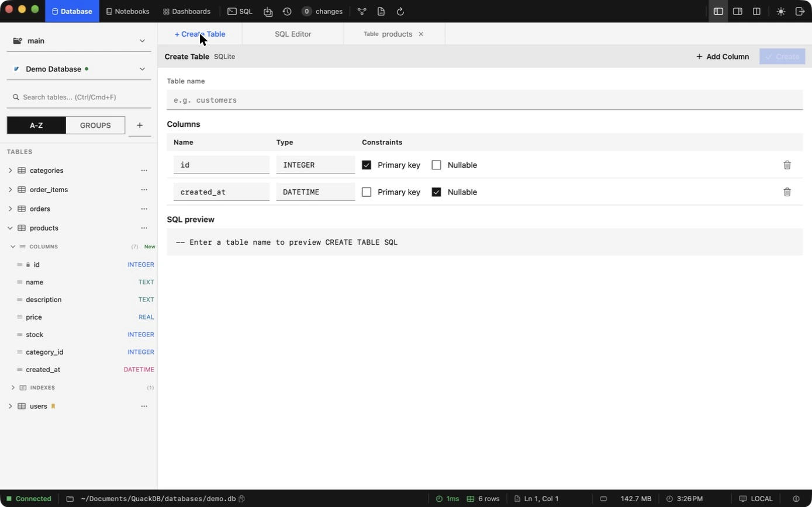The width and height of the screenshot is (812, 507).
Task: Click the split view layout icon
Action: [756, 11]
